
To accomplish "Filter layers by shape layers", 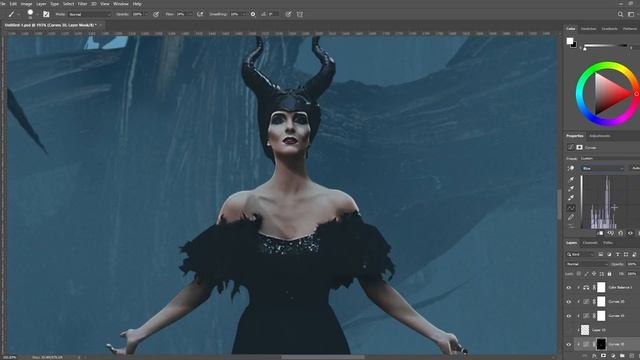I will 626,254.
